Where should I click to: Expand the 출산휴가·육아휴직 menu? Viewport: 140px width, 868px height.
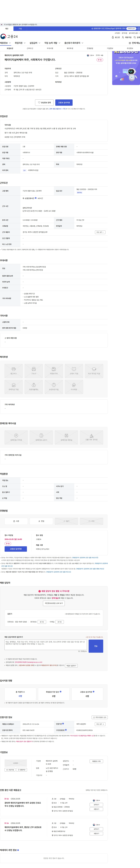pos(74,43)
